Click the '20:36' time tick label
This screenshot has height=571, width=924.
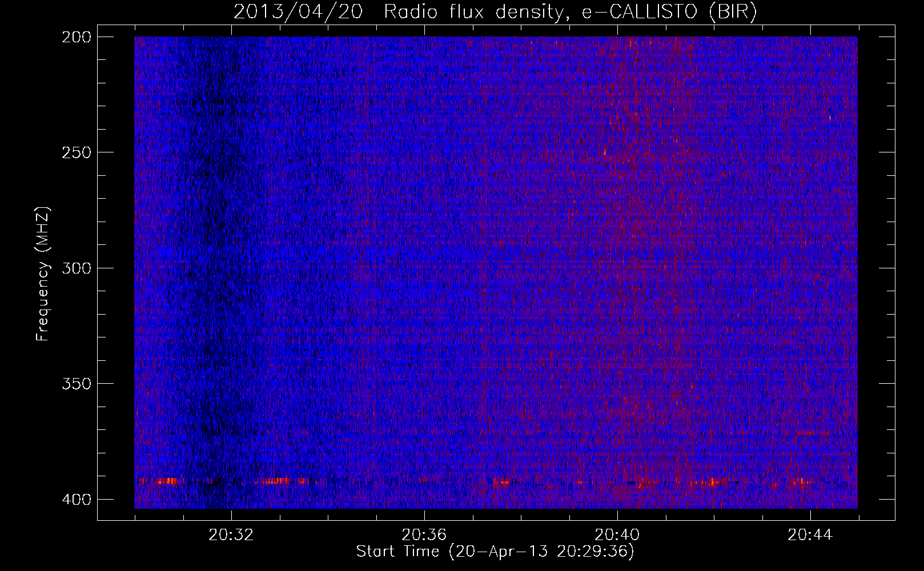point(424,535)
